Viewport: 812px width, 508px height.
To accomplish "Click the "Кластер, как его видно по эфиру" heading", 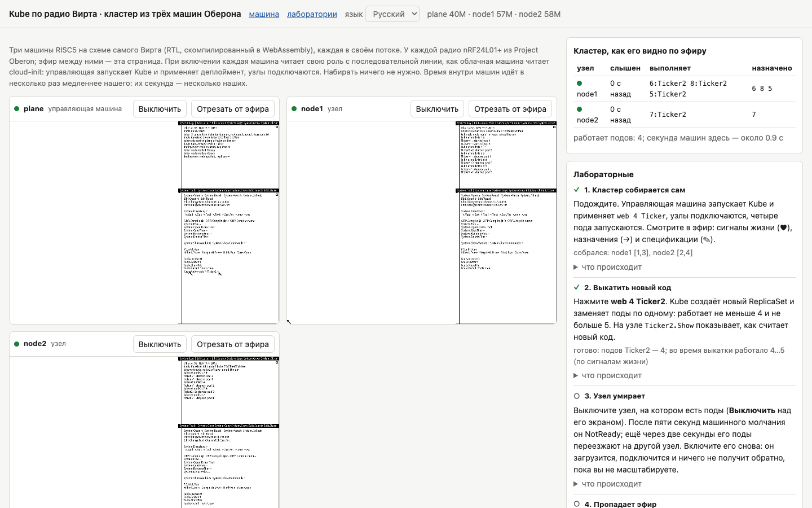I will pos(640,51).
